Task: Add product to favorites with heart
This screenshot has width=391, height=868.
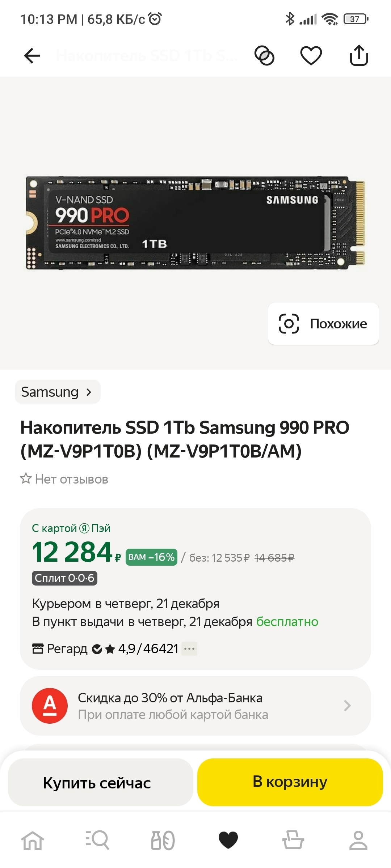Action: (311, 56)
